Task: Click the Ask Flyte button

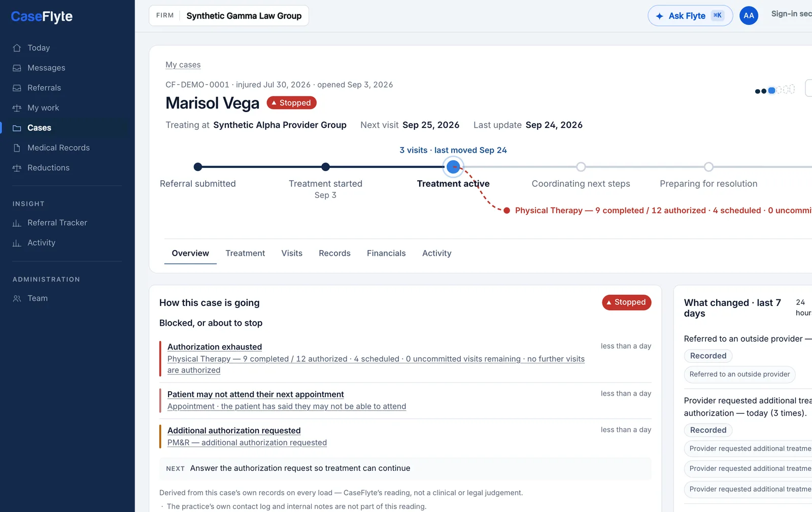Action: [690, 16]
